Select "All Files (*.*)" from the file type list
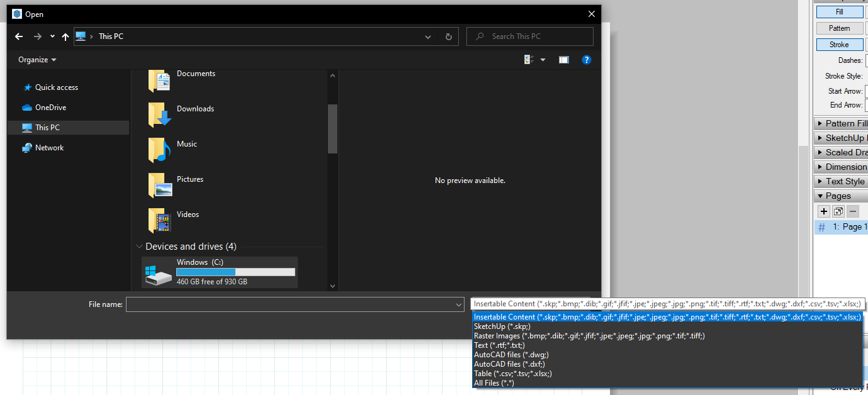 click(x=494, y=382)
